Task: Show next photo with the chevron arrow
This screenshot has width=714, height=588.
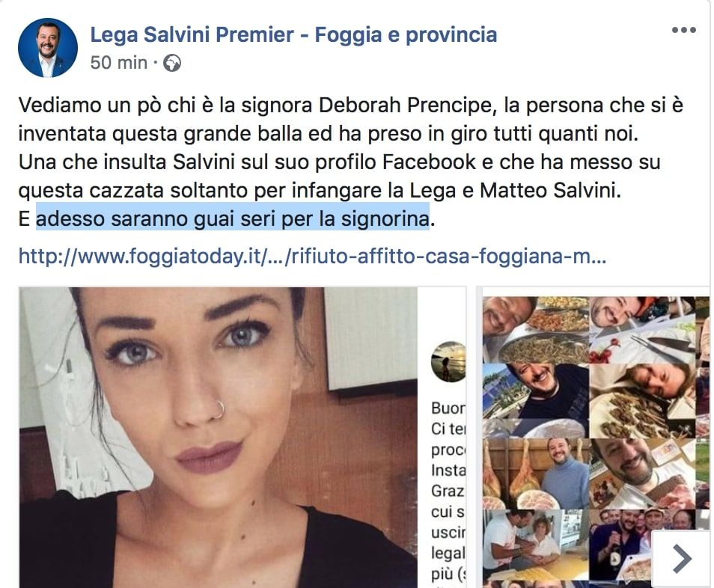Action: [x=682, y=558]
